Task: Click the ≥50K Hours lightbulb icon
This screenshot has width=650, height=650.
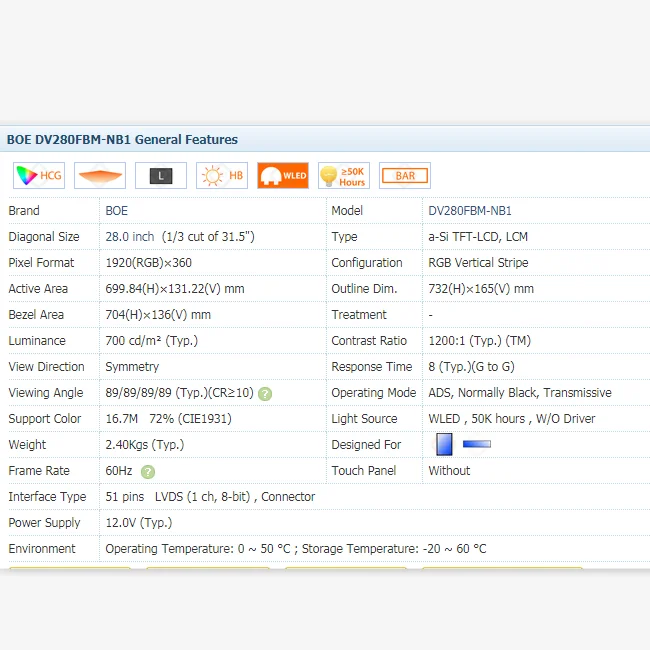Action: [x=344, y=176]
